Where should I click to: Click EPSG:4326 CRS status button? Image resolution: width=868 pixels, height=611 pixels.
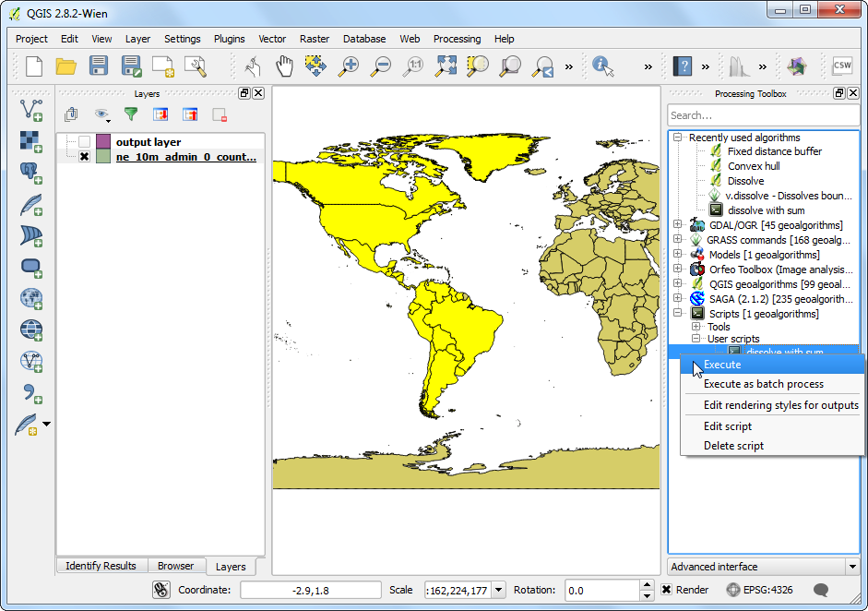pos(759,590)
